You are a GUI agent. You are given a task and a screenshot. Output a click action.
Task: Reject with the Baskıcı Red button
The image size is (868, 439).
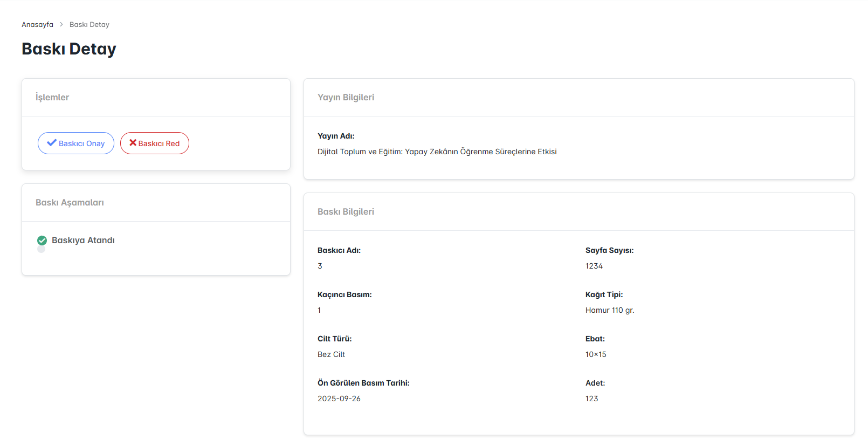pos(155,143)
